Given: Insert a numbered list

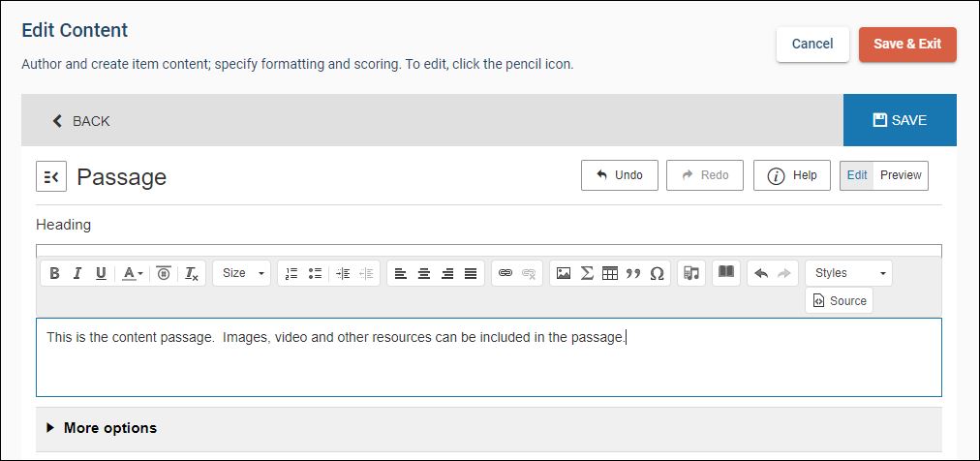Looking at the screenshot, I should click(291, 273).
